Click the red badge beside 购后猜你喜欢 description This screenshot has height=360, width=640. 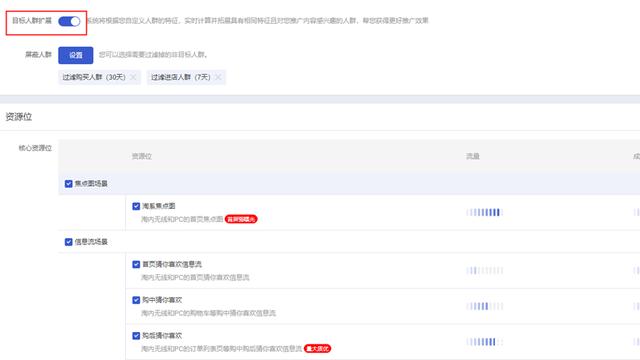click(318, 349)
